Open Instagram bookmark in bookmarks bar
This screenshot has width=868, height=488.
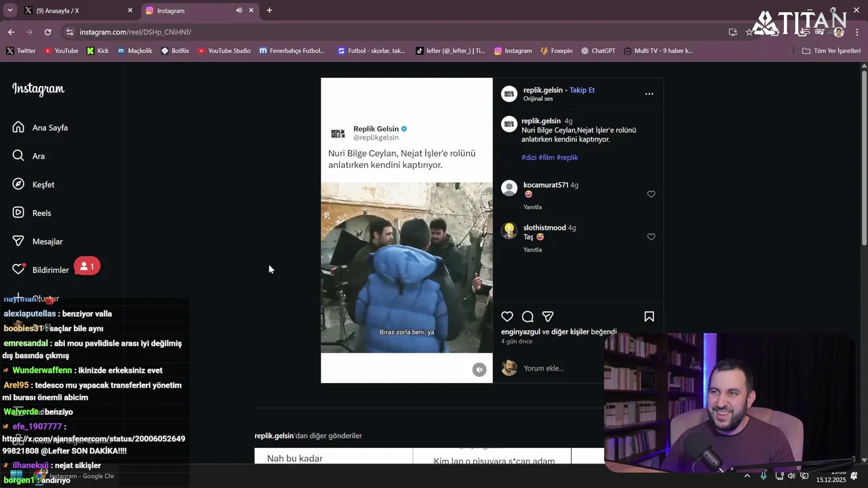[x=513, y=51]
